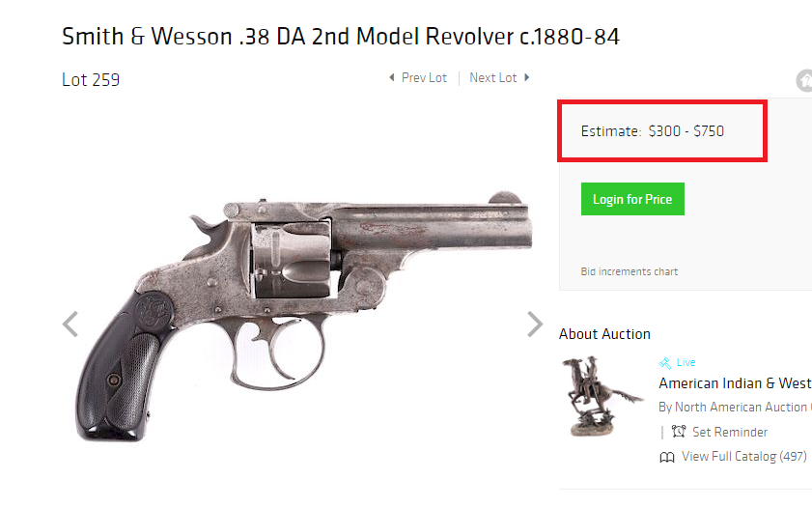Open View Full Catalog (497)

(744, 456)
